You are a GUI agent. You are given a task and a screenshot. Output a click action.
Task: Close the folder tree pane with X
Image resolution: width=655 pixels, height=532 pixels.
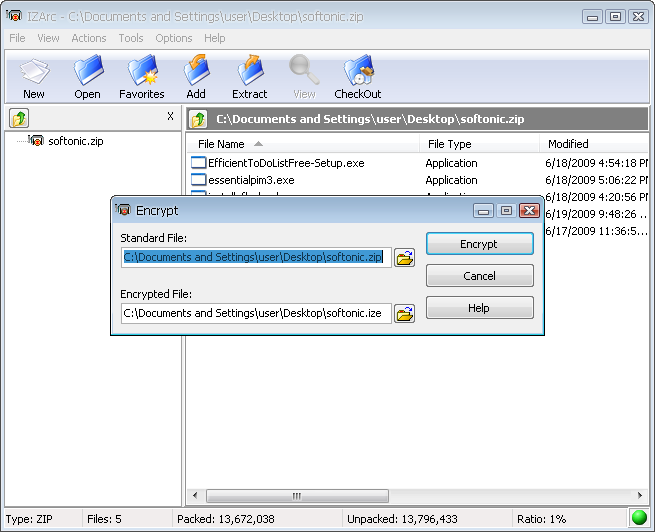click(170, 116)
